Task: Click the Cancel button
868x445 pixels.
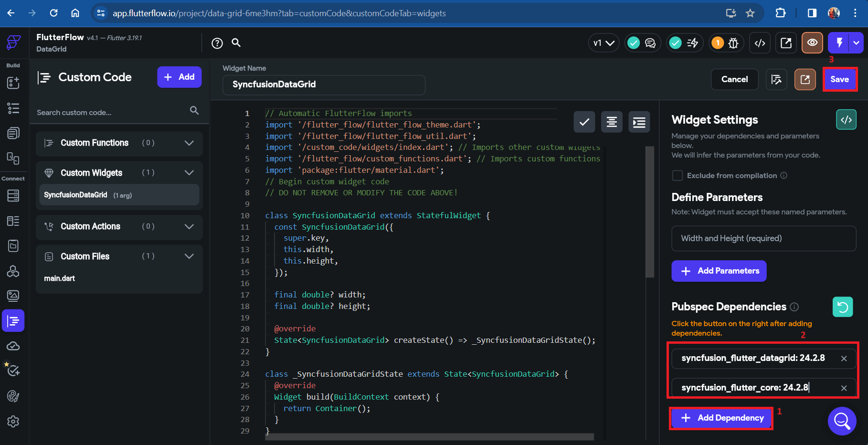Action: (735, 79)
